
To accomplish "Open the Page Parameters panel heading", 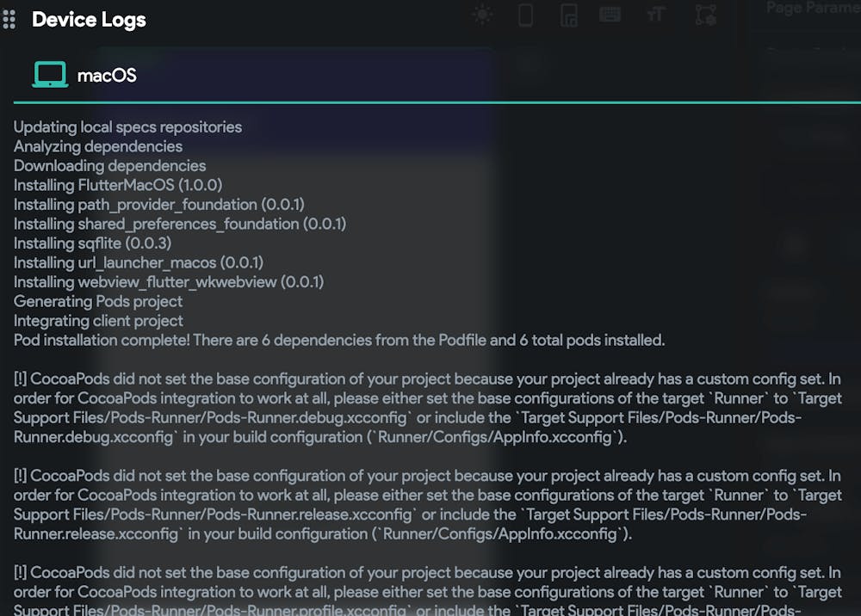I will pos(811,8).
